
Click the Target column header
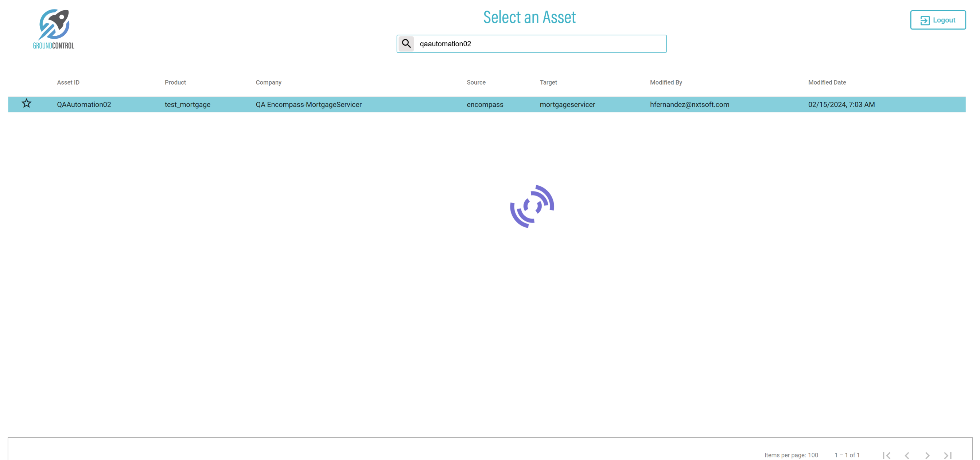[548, 82]
